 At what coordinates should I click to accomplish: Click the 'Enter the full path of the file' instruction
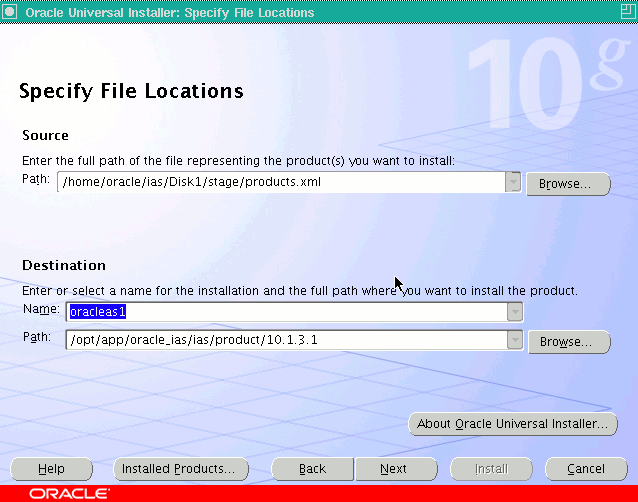tap(238, 161)
